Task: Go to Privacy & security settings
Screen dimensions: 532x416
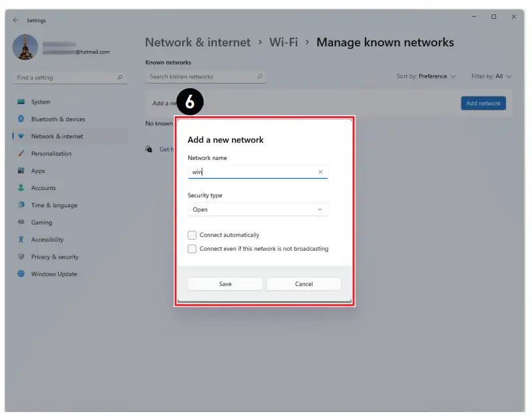Action: (x=55, y=257)
